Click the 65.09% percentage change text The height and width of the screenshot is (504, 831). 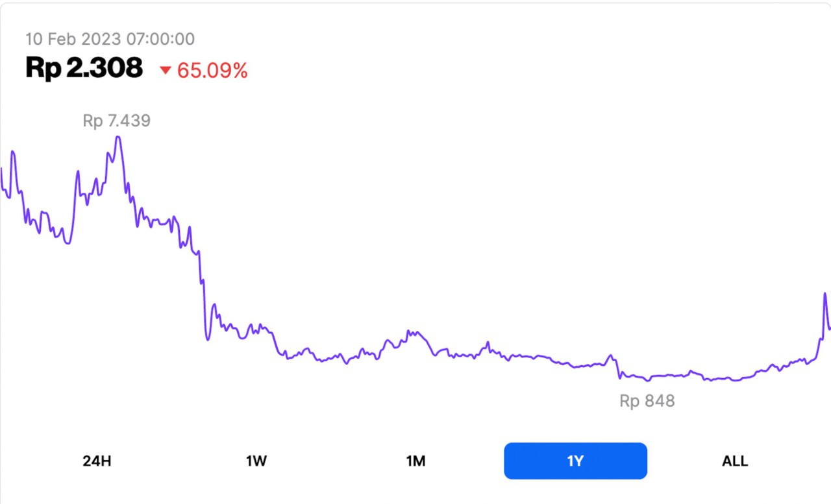213,71
